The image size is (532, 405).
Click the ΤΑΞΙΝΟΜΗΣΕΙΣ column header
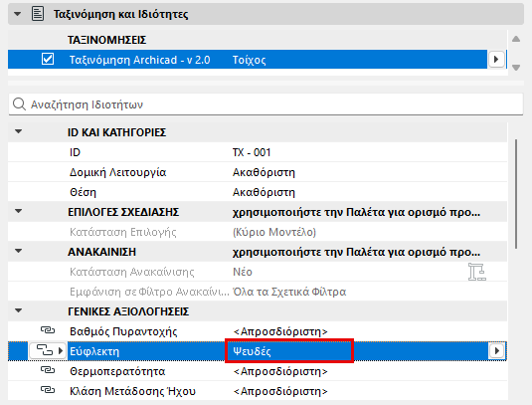tap(106, 40)
